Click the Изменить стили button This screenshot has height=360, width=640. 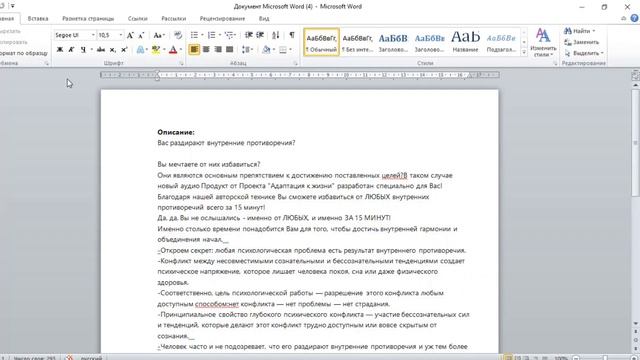(543, 42)
